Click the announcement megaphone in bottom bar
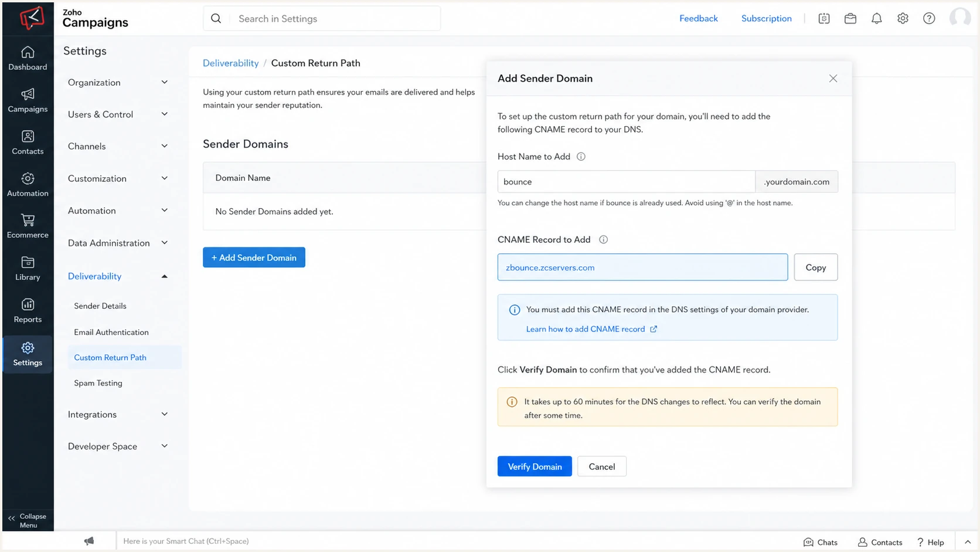Image resolution: width=980 pixels, height=552 pixels. point(89,541)
